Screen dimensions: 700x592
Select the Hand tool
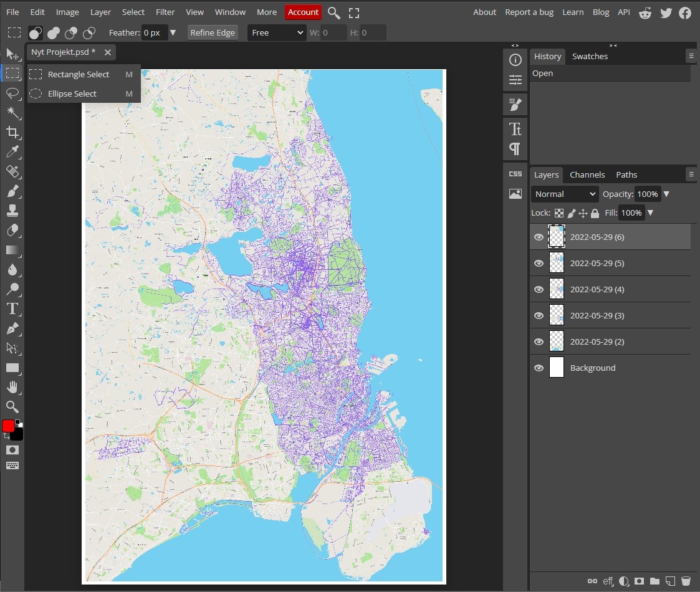pyautogui.click(x=12, y=388)
